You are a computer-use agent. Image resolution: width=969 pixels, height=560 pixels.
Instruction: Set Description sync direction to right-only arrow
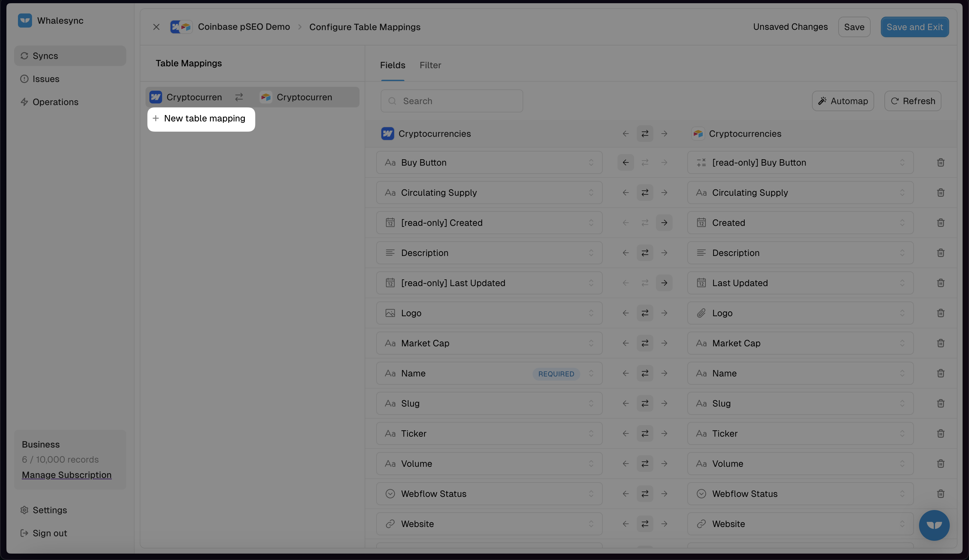click(664, 253)
